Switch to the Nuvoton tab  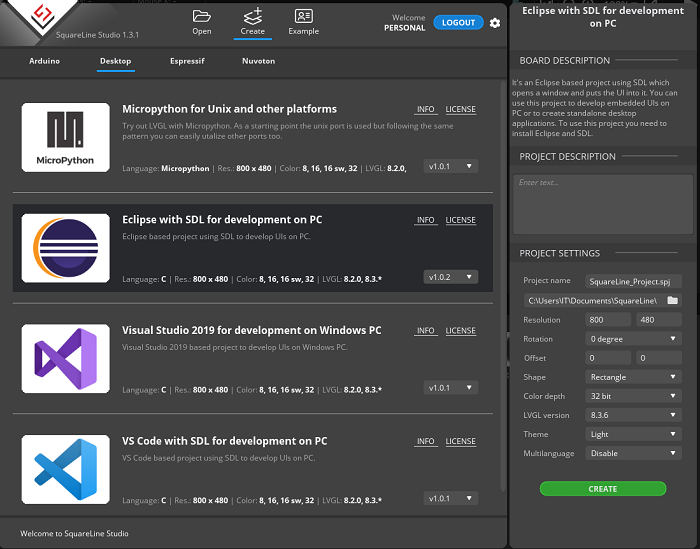[x=258, y=61]
